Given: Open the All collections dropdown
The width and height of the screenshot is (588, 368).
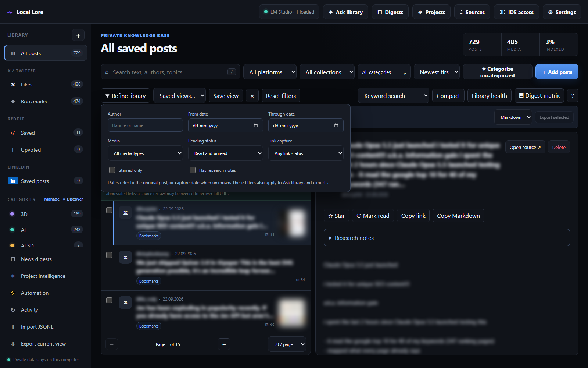Looking at the screenshot, I should 327,72.
